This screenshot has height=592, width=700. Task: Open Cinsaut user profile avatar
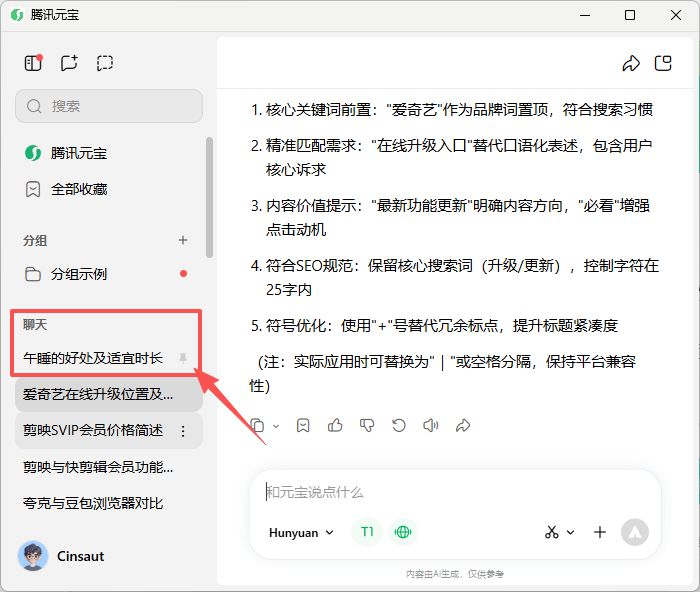pos(33,556)
